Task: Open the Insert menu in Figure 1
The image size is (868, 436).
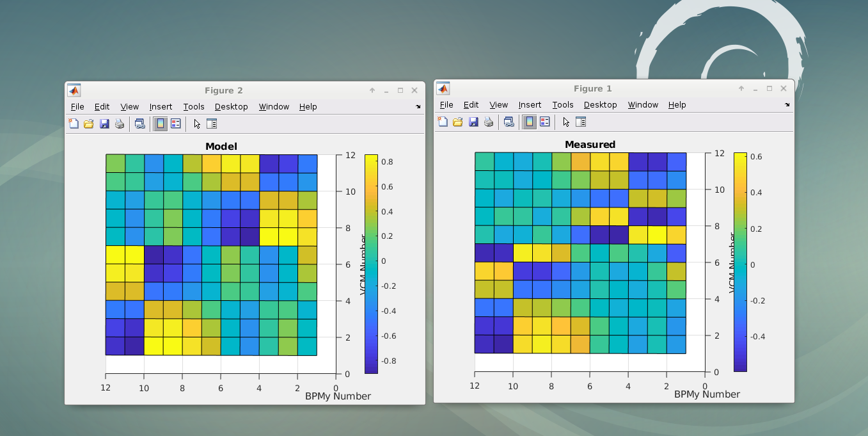Action: pos(530,105)
